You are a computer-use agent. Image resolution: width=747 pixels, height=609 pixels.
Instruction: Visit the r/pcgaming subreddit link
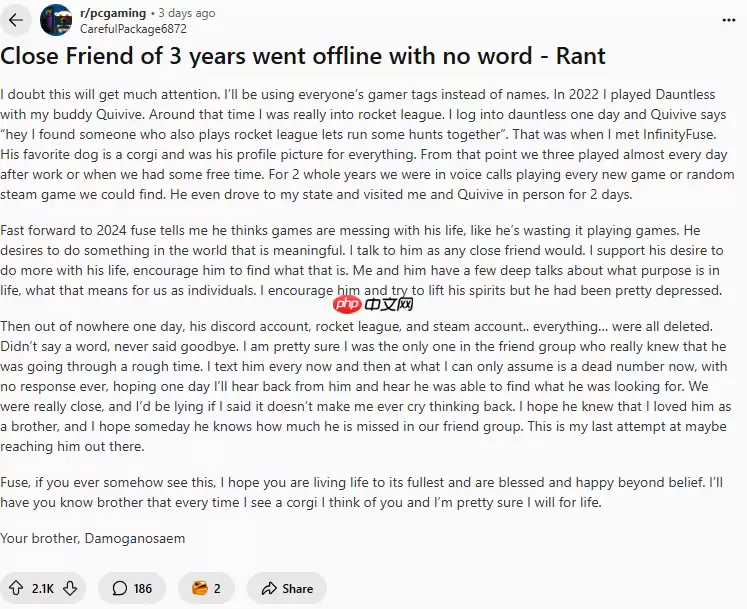[113, 13]
